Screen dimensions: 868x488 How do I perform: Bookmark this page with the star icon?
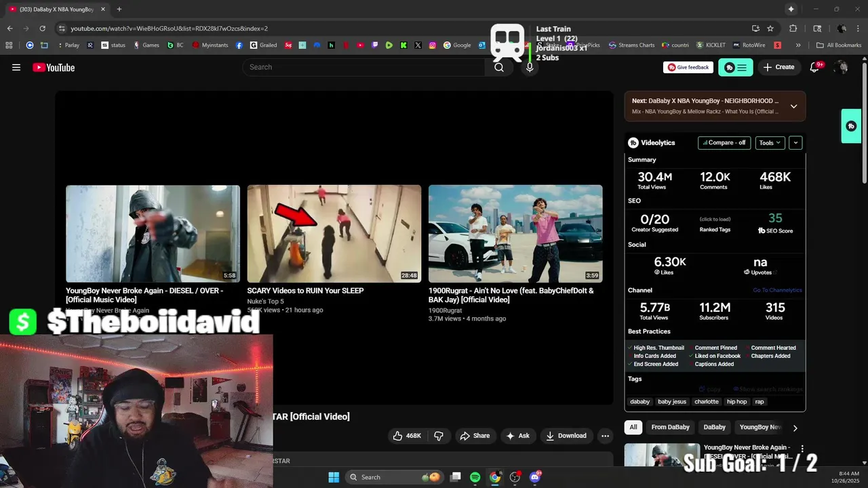click(x=770, y=28)
